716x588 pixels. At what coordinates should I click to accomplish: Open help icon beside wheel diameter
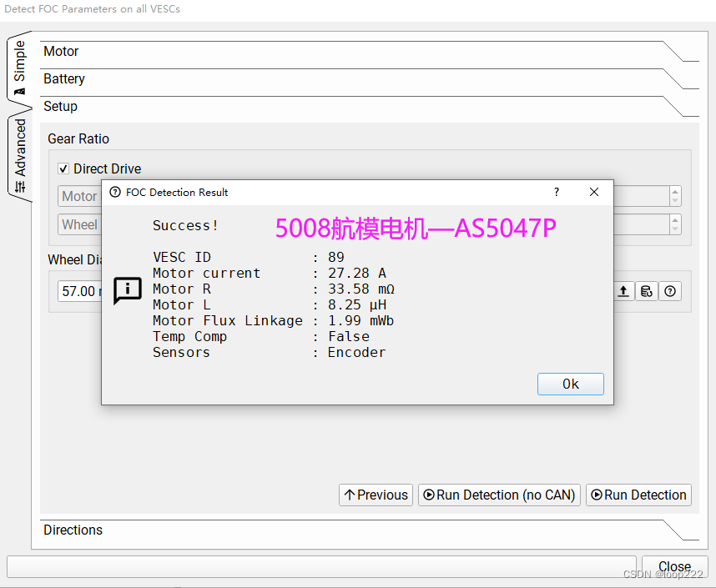click(x=670, y=291)
